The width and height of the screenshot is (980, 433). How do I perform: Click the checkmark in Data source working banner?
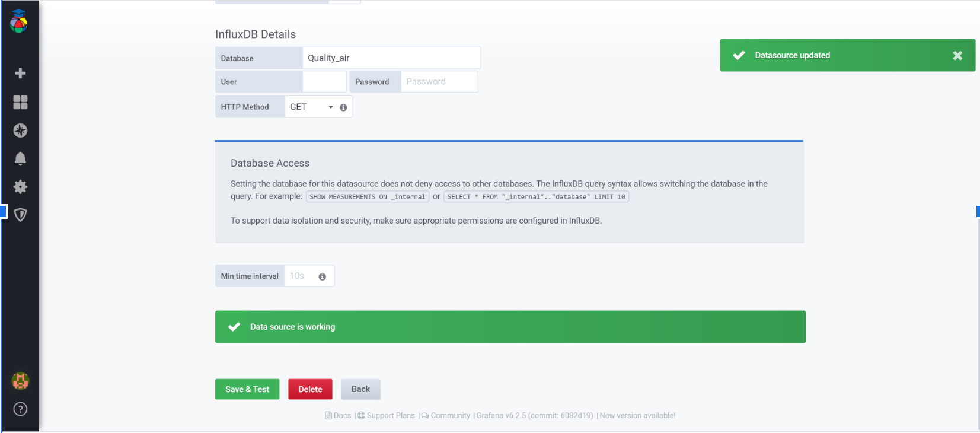tap(234, 327)
